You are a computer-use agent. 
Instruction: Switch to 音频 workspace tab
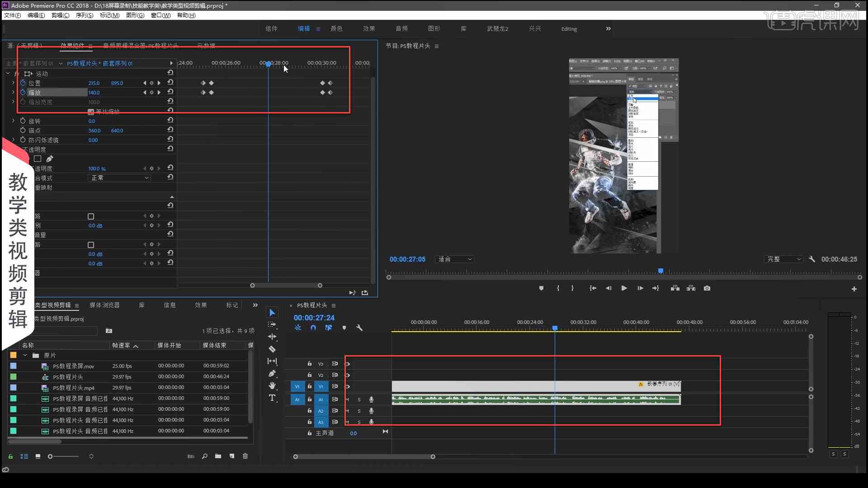point(401,28)
